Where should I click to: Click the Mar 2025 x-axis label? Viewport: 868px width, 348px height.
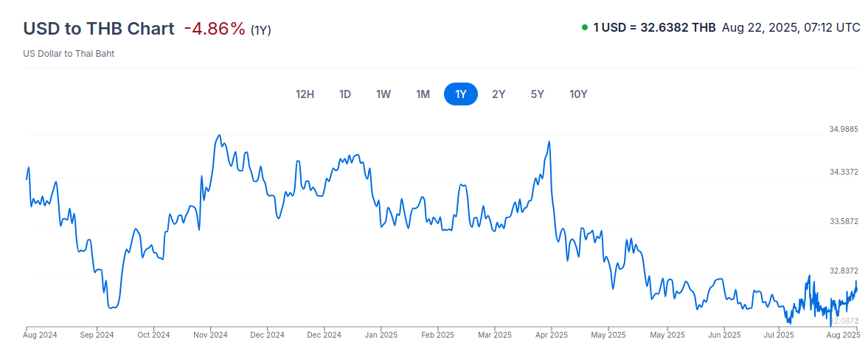494,335
